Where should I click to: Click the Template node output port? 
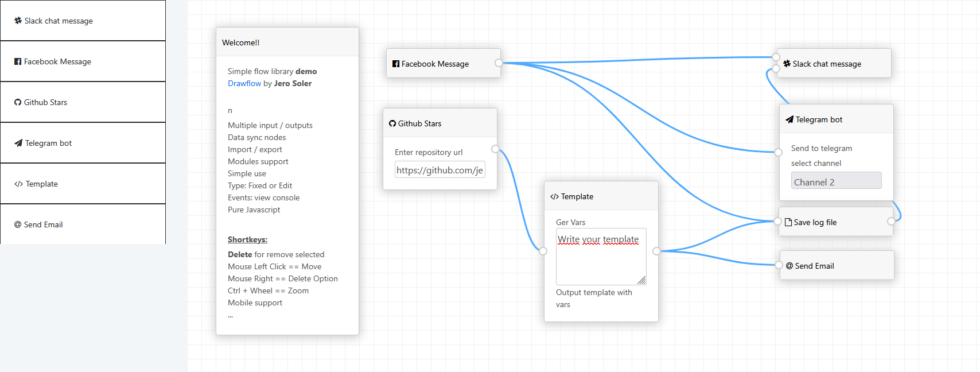point(656,251)
